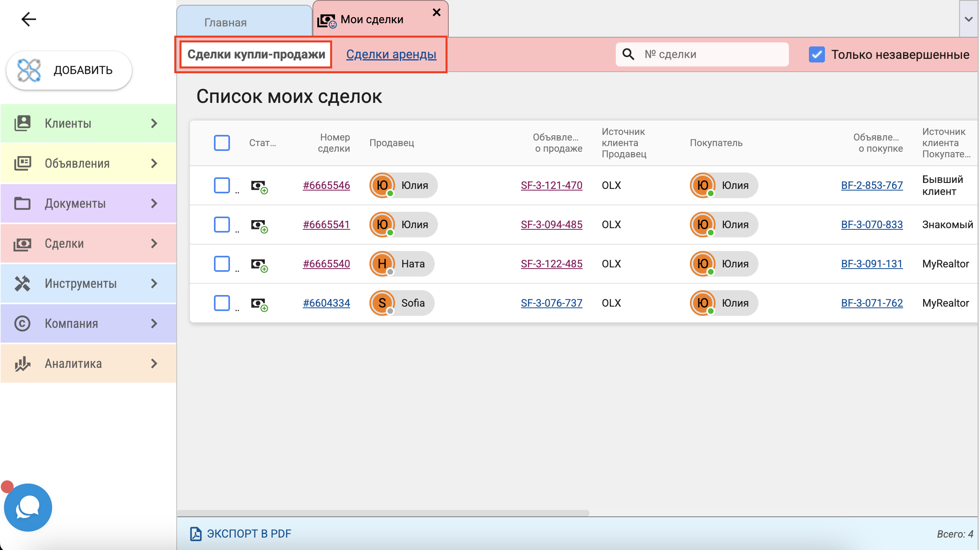Click the Продавец column header
This screenshot has width=980, height=550.
(391, 143)
